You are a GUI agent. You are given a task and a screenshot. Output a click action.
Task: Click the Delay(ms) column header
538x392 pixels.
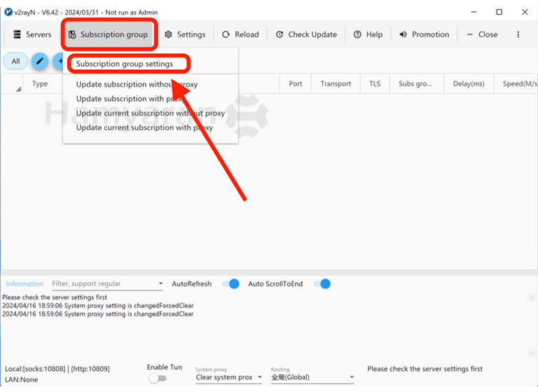click(469, 84)
